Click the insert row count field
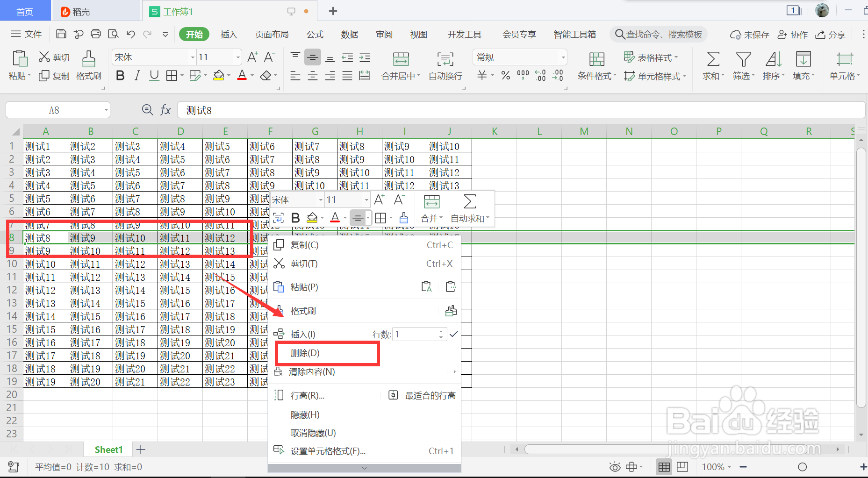868x478 pixels. point(415,334)
